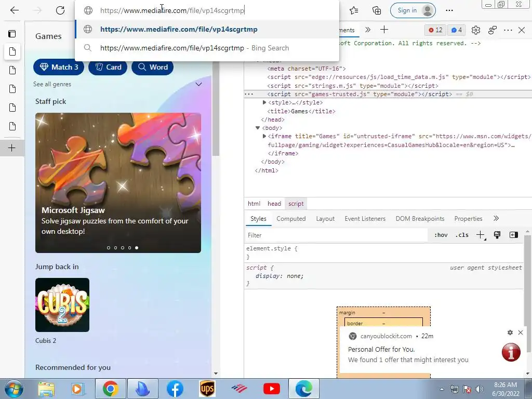
Task: Add a DevTools tool with the plus
Action: 384,30
